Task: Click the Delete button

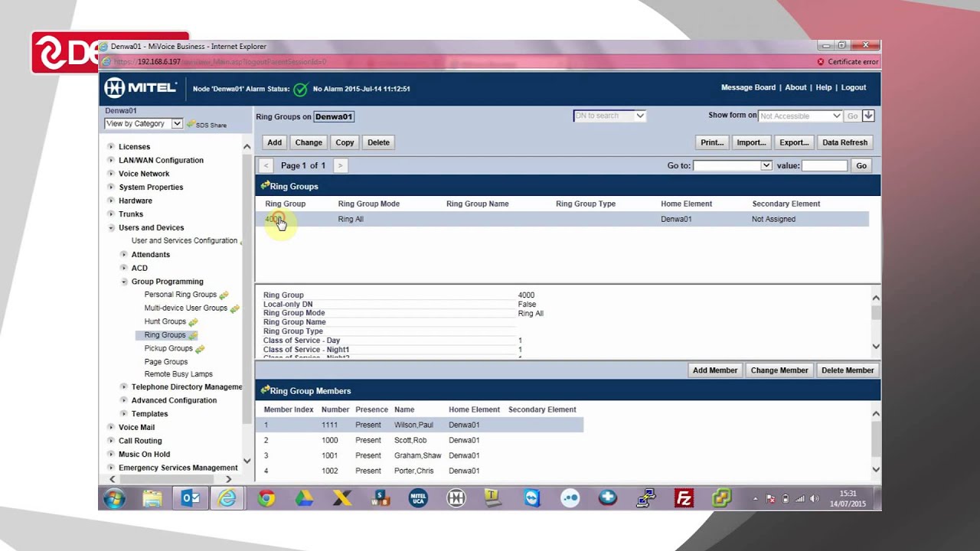Action: pos(378,142)
